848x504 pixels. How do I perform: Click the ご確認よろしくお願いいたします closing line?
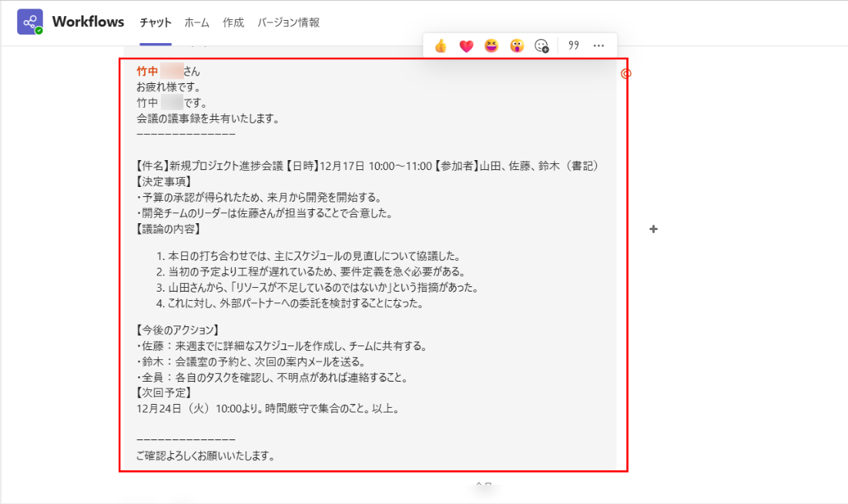(x=206, y=456)
